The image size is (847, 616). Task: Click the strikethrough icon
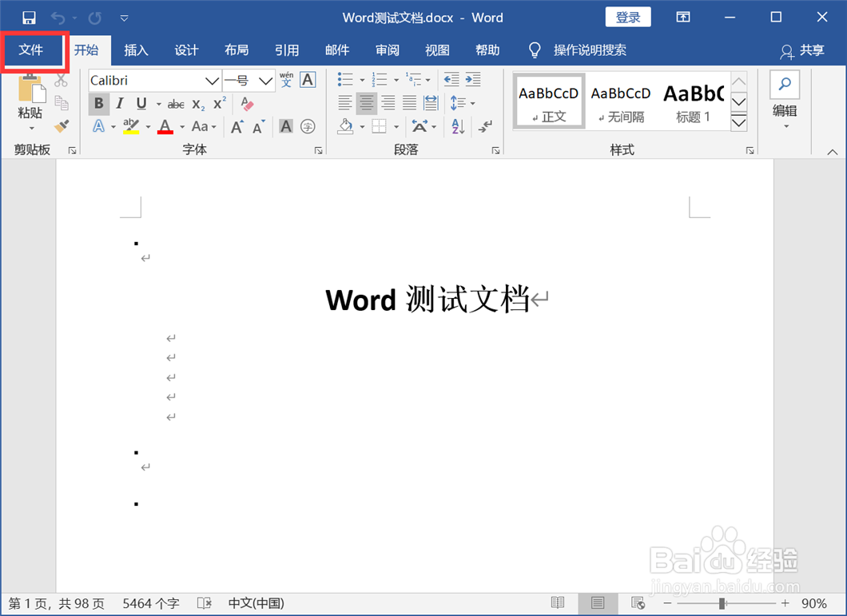175,103
